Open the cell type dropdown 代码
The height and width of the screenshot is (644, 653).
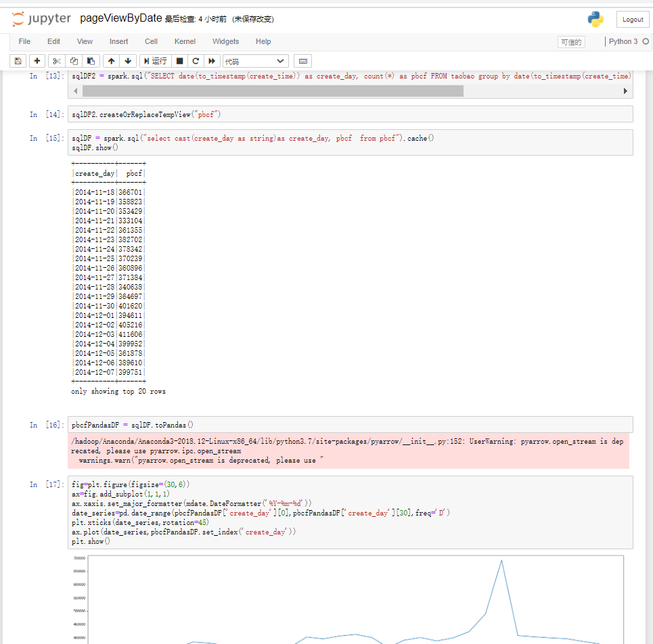[x=254, y=61]
